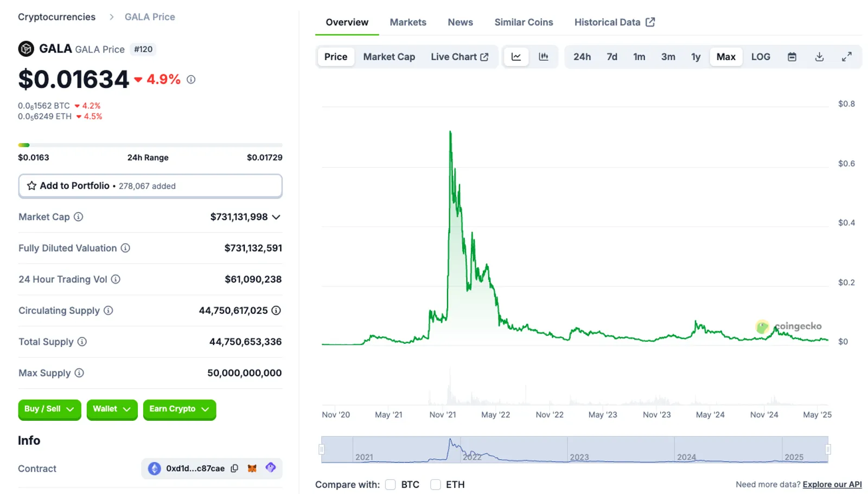Select the 1m time range

639,57
